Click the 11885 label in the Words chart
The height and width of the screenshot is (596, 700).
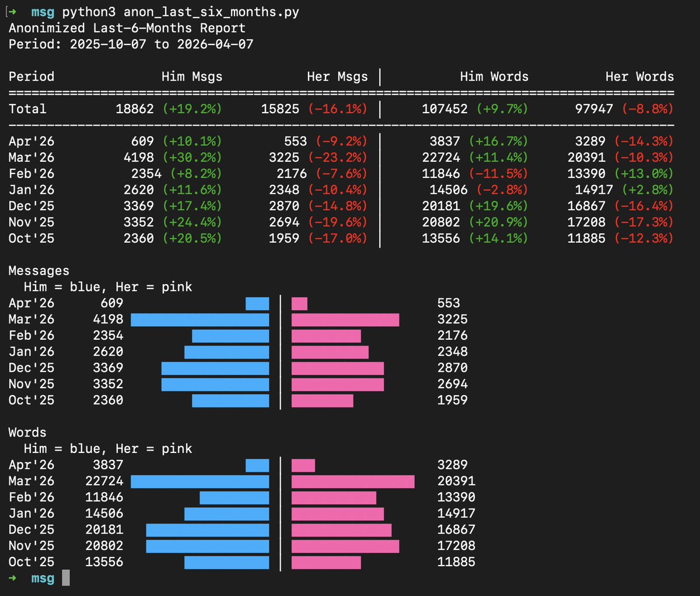[456, 562]
